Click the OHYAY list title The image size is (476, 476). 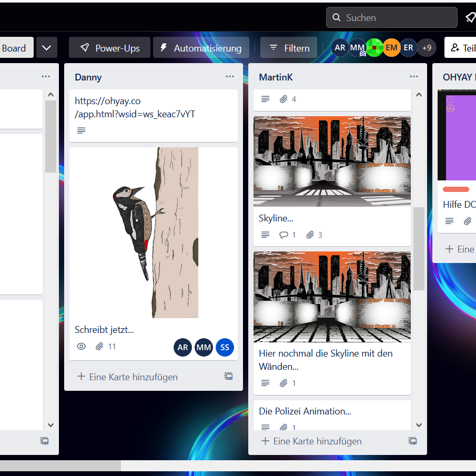[x=459, y=77]
